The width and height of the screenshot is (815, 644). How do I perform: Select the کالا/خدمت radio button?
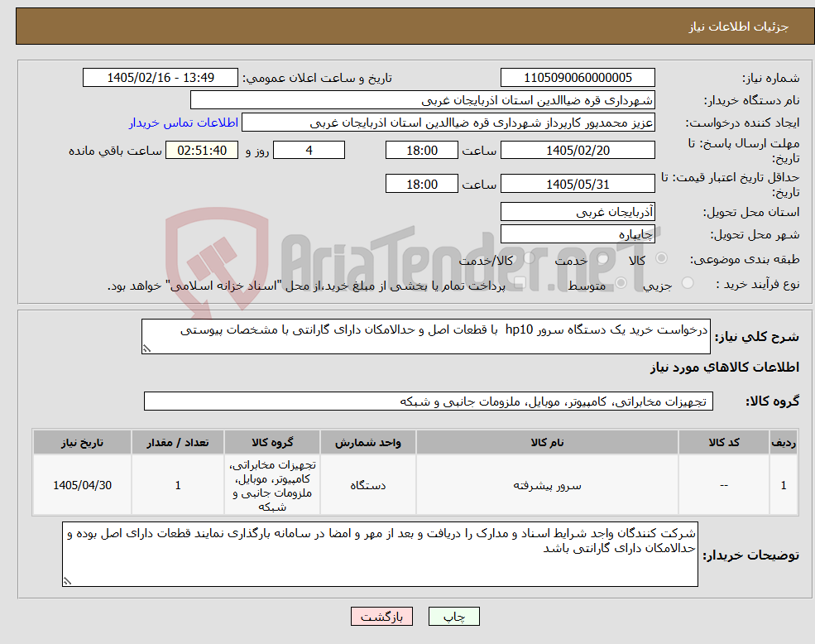(529, 258)
